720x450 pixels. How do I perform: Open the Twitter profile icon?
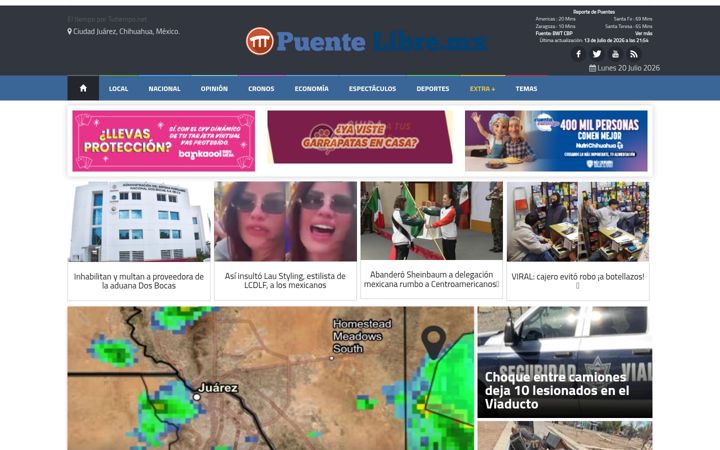pos(596,54)
